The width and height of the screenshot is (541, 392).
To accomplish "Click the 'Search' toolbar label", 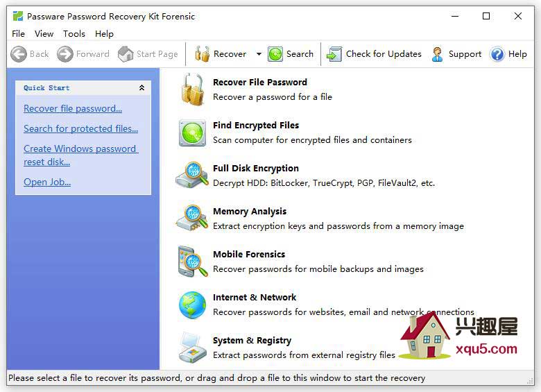I will click(300, 54).
